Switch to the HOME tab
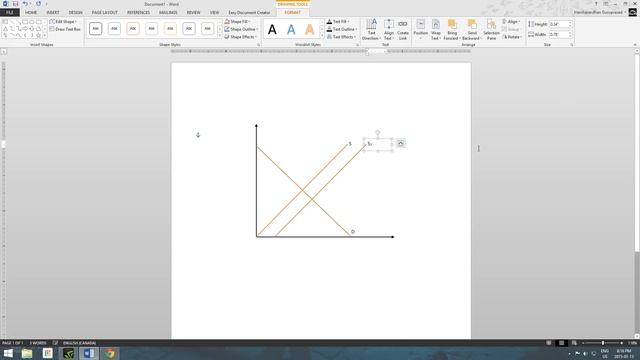This screenshot has width=640, height=360. pyautogui.click(x=31, y=12)
